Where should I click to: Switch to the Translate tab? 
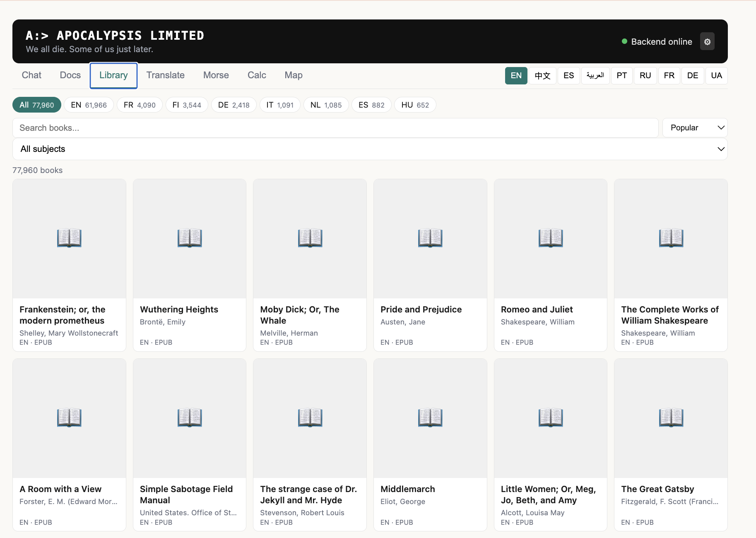click(x=165, y=75)
